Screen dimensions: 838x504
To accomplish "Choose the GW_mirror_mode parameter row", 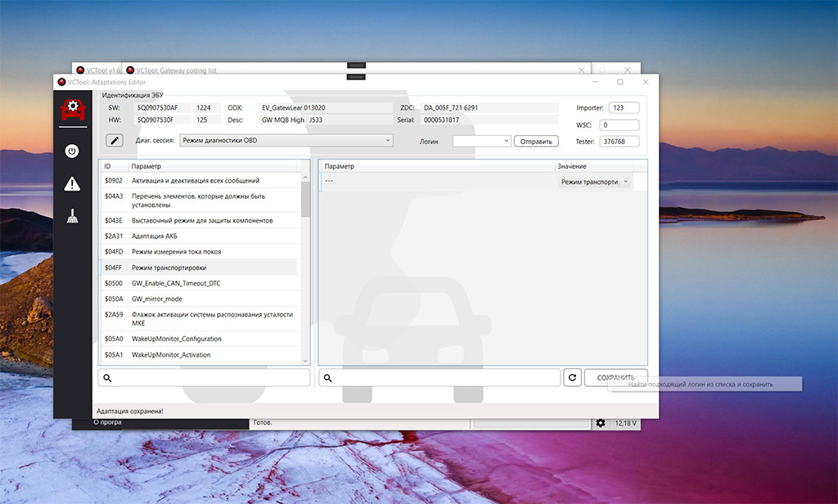I will click(x=199, y=299).
